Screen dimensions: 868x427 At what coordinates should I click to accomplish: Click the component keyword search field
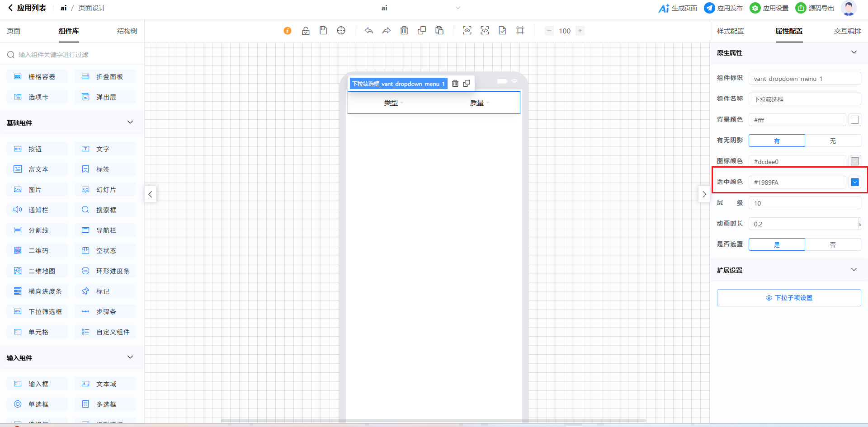pyautogui.click(x=72, y=55)
